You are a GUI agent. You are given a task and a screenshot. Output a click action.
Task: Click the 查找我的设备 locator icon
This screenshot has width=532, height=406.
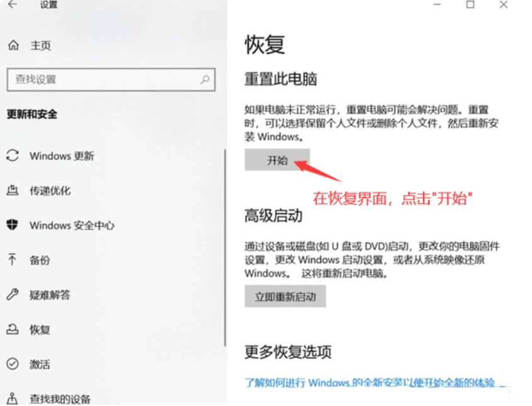13,398
